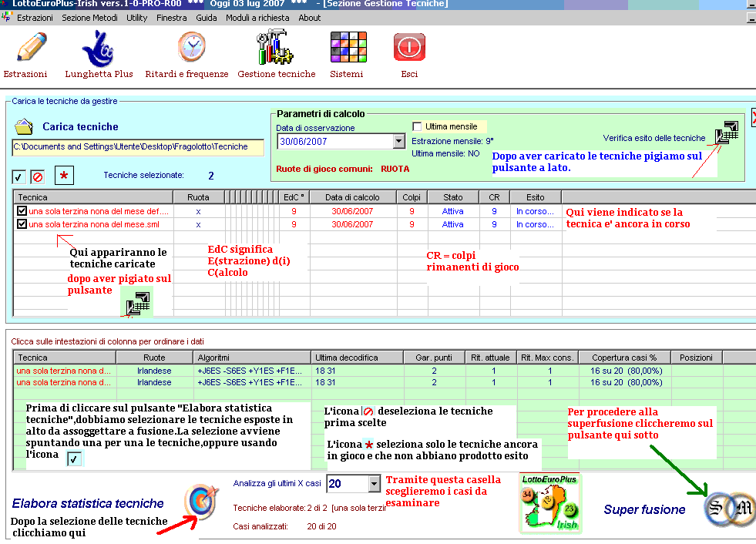Open the Estrazioni menu
Screen dimensions: 756x544
point(35,18)
